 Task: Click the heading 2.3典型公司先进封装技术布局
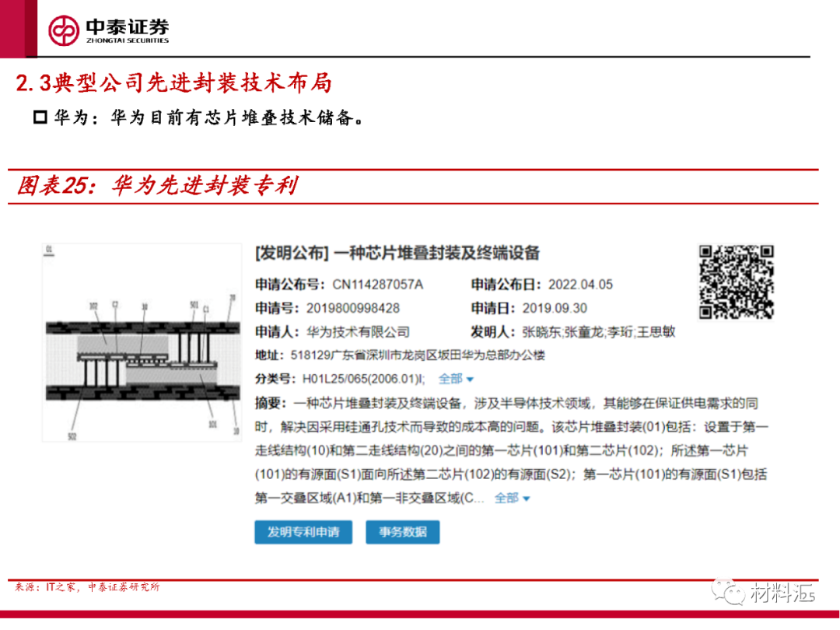pos(174,83)
